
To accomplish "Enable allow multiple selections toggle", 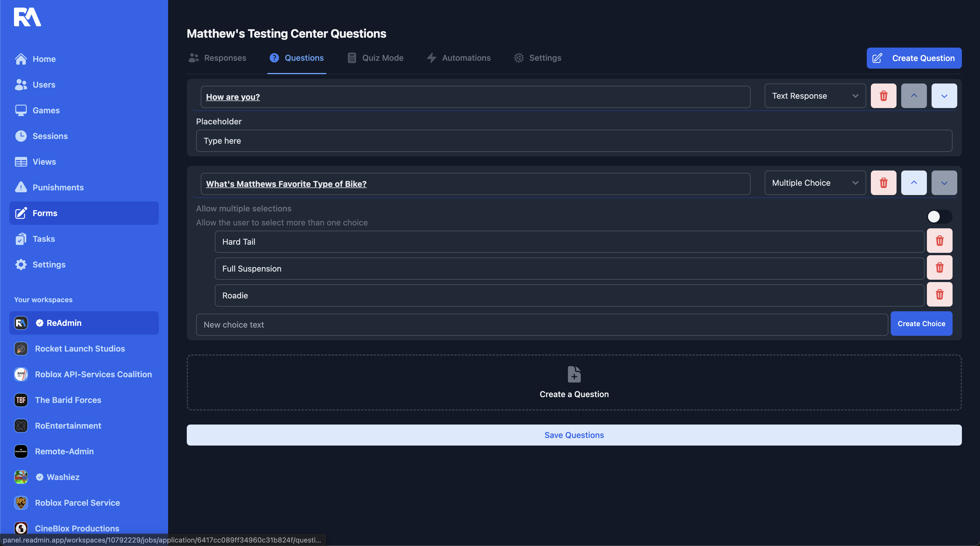I will pos(939,216).
